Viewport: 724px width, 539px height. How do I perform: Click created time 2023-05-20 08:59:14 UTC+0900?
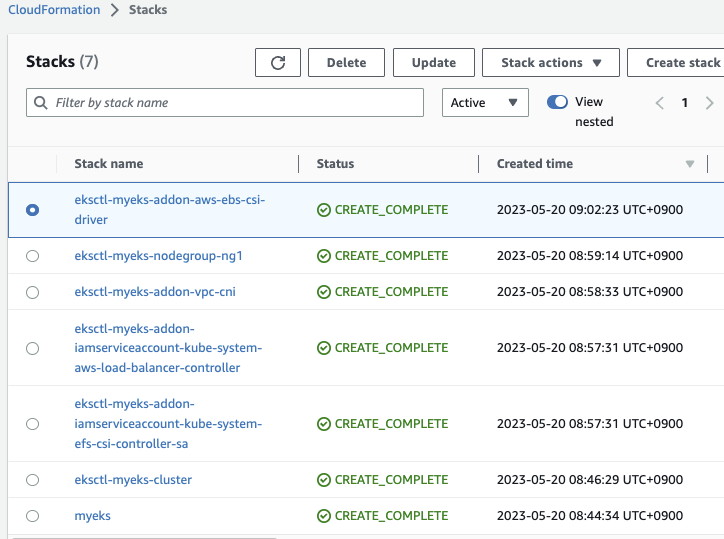point(590,256)
